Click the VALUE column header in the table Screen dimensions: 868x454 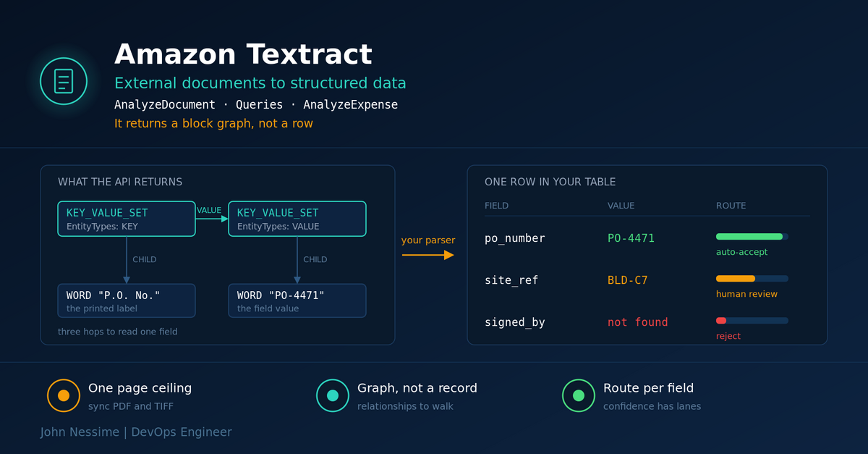[x=621, y=206]
